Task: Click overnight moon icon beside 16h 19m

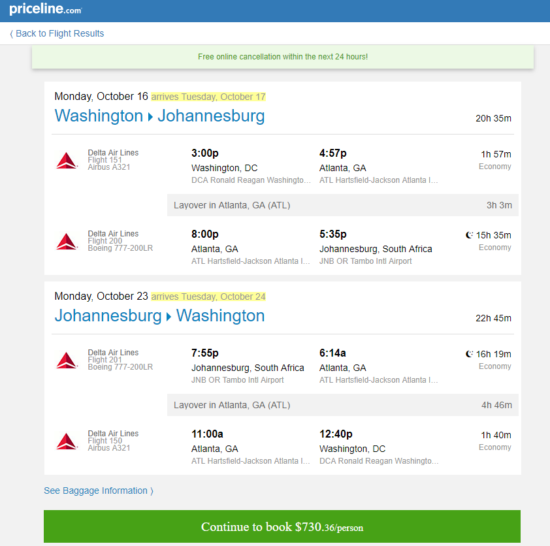Action: (469, 354)
